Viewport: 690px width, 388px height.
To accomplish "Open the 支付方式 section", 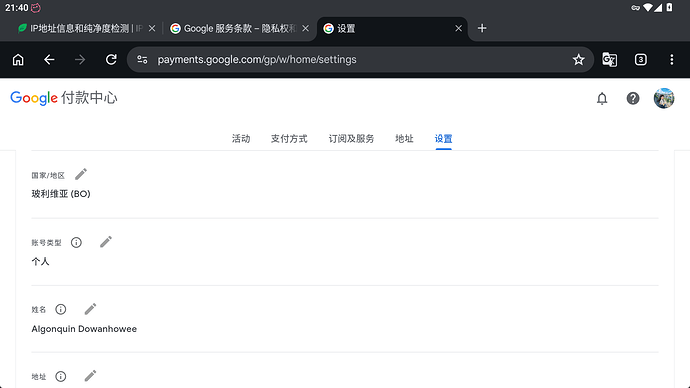I will pos(289,139).
